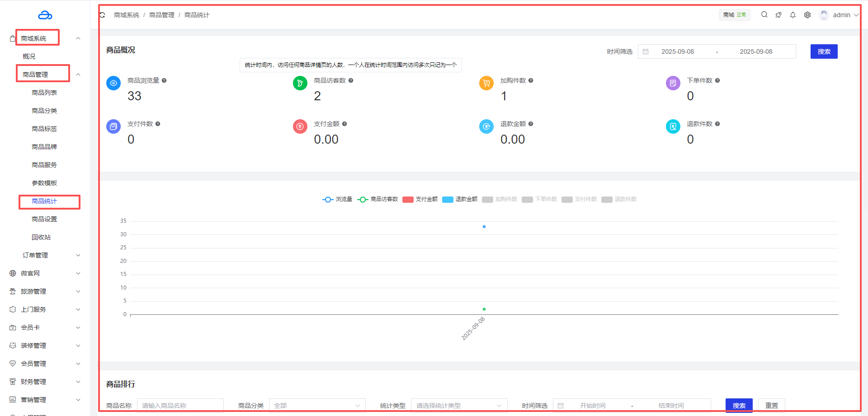Go to 商品设置 menu item
The image size is (868, 416).
pyautogui.click(x=44, y=219)
